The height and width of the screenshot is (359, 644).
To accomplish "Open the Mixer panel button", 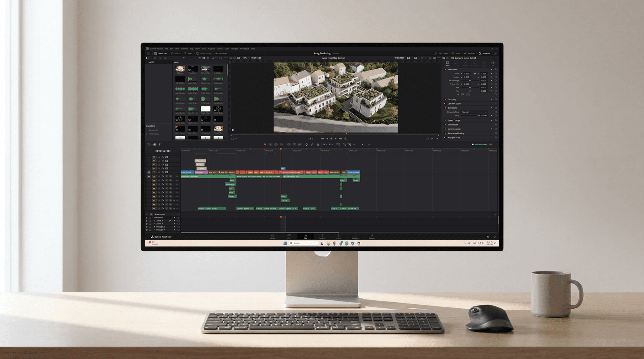I will coord(456,53).
